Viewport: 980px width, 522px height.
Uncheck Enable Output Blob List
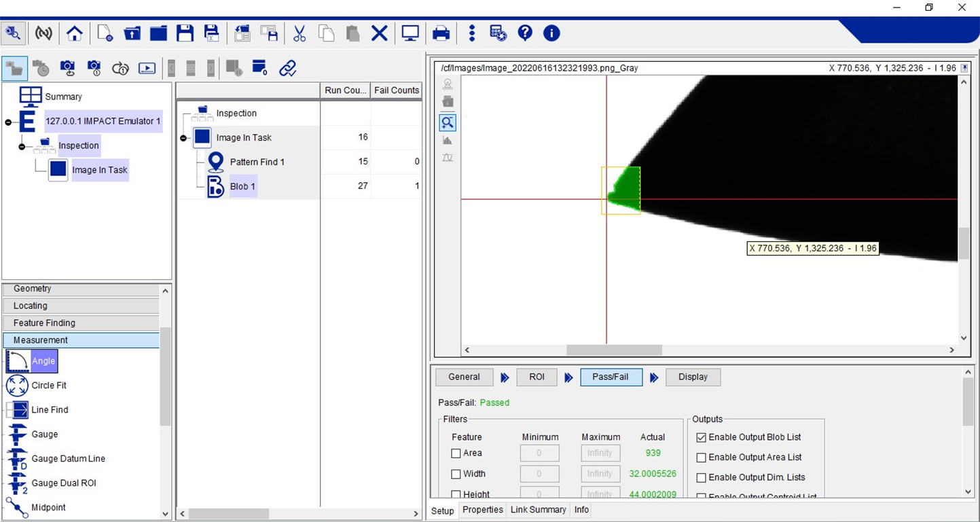click(x=702, y=437)
